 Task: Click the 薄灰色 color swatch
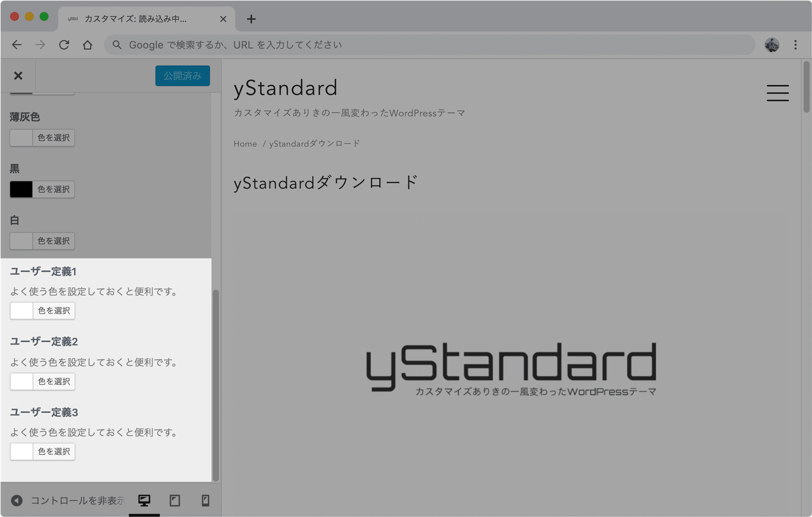click(21, 137)
